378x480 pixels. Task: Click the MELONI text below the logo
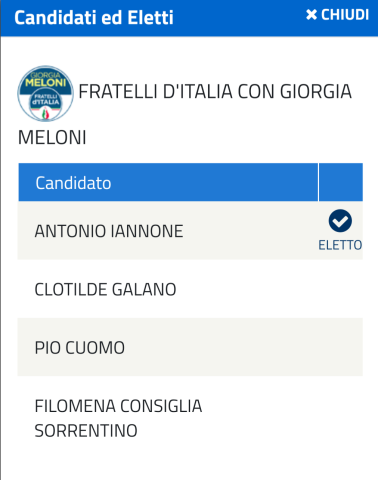coord(52,137)
